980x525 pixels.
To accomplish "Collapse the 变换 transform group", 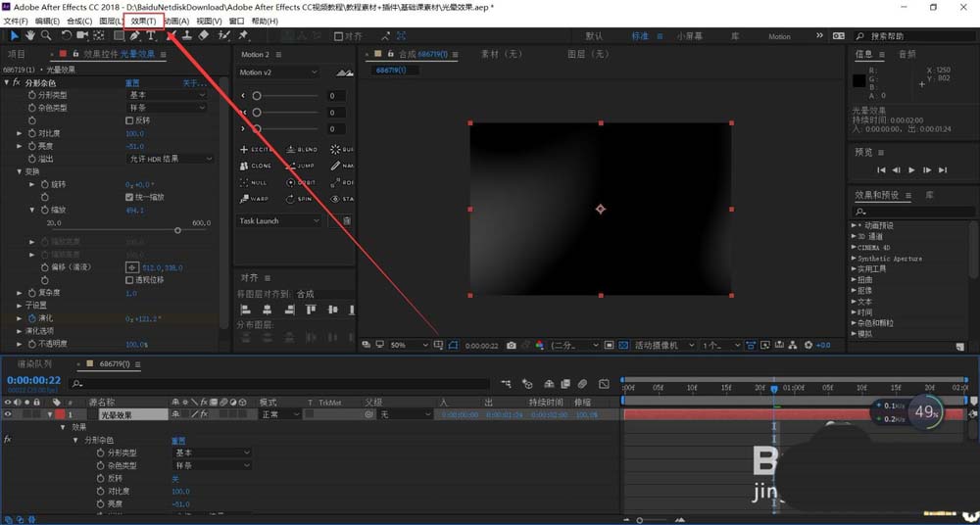I will coord(20,171).
